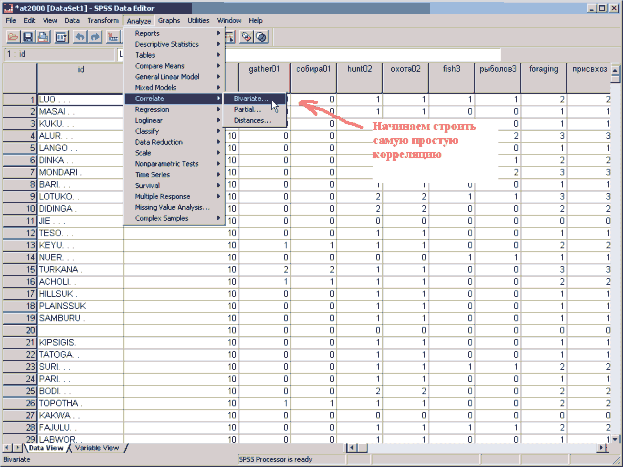This screenshot has width=623, height=467.
Task: Switch to the Variable View tab
Action: 97,448
